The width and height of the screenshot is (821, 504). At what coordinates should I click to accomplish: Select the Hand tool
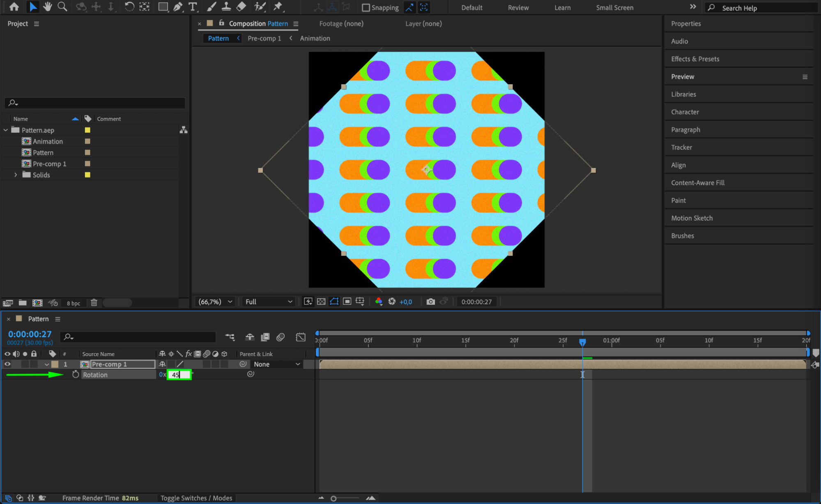coord(48,7)
